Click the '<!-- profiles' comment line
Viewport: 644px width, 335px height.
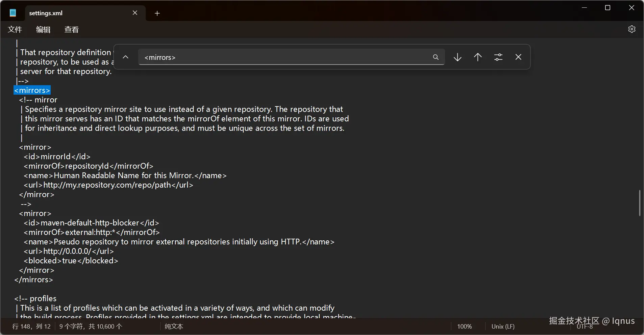[x=35, y=298]
